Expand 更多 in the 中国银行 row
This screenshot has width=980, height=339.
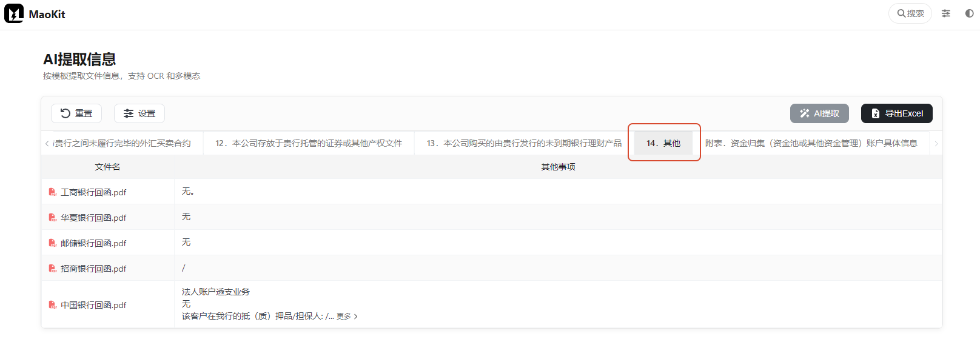(347, 317)
